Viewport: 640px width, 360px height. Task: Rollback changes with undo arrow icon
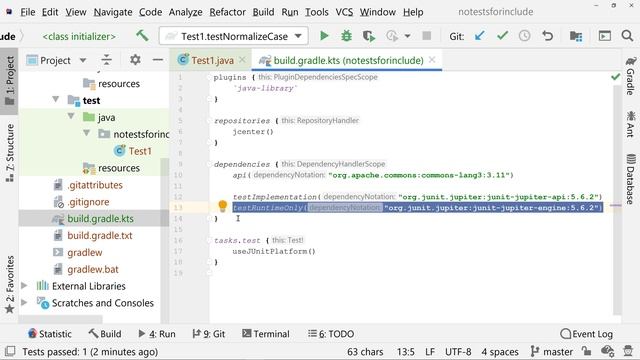(547, 36)
